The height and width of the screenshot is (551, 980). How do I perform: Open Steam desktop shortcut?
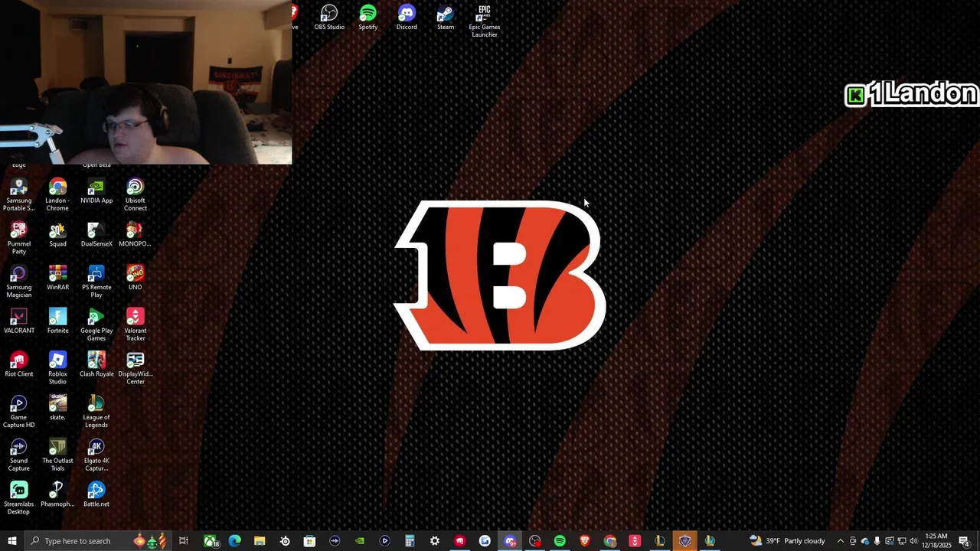(446, 18)
